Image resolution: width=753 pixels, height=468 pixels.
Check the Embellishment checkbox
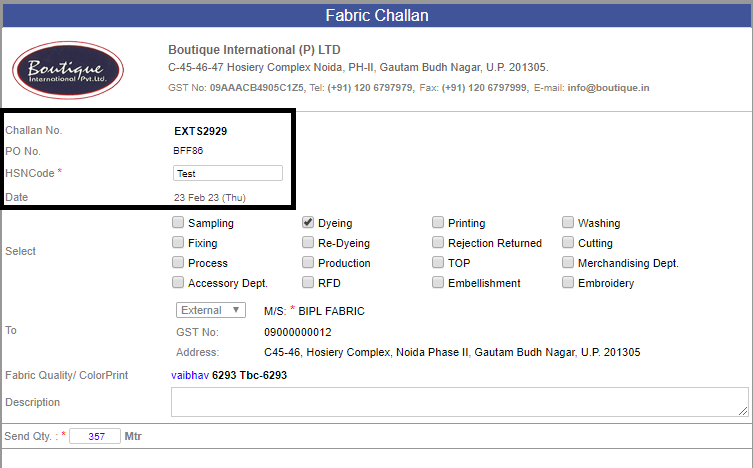coord(437,282)
